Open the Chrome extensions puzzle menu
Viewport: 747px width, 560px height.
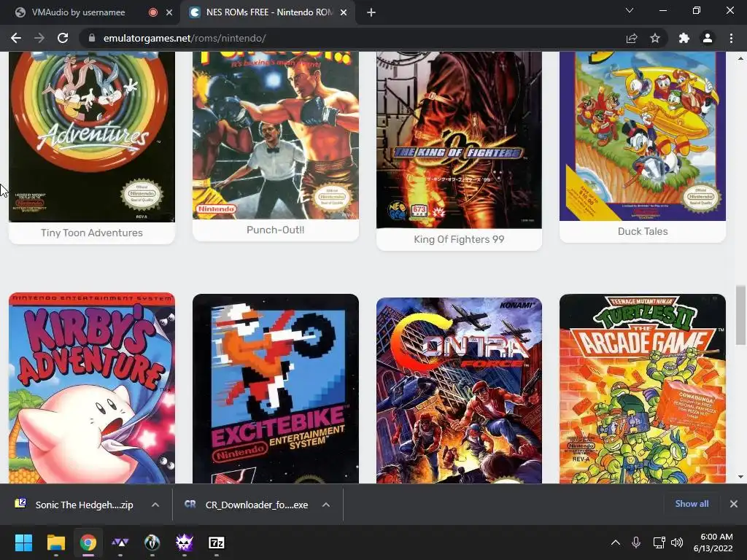click(x=684, y=38)
